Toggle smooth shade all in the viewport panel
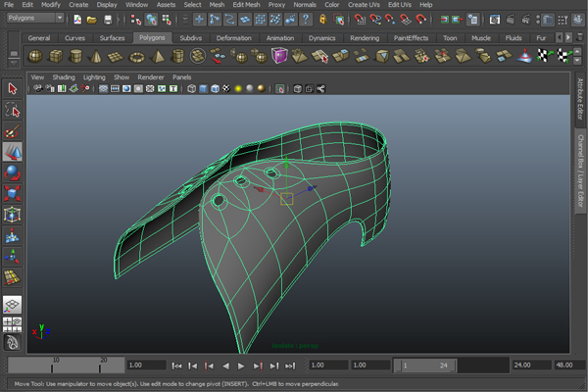The width and height of the screenshot is (588, 392). [203, 89]
